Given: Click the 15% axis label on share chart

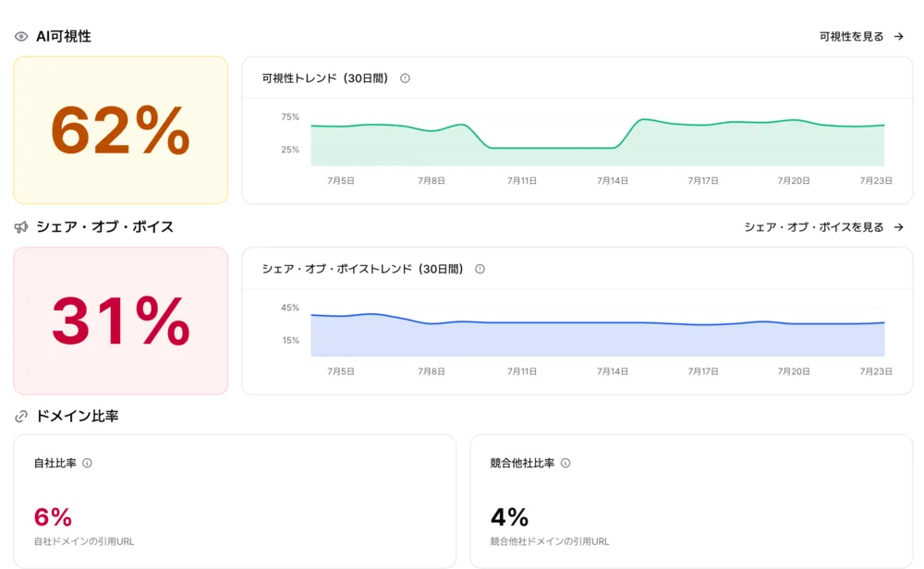Looking at the screenshot, I should (290, 341).
